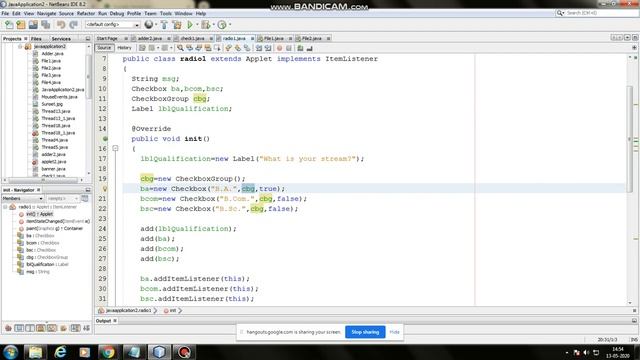Click the volume icon in system tray
Screen dimensions: 640x360
586,352
